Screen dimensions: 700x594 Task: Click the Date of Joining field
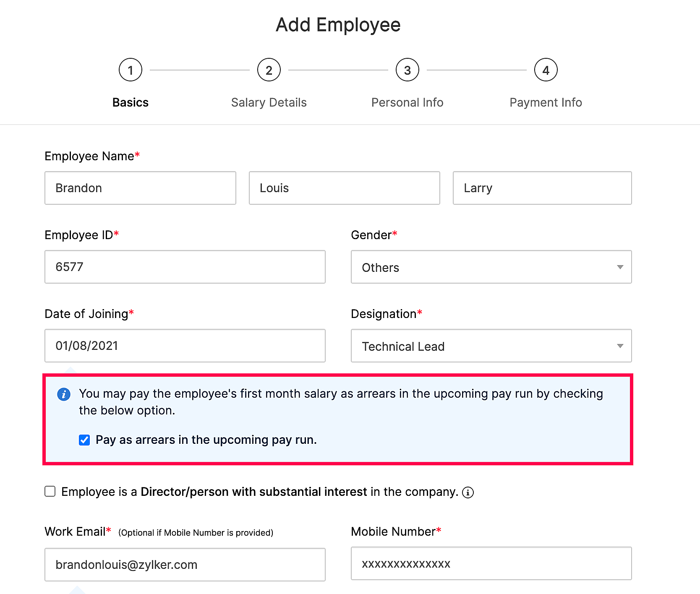[185, 346]
